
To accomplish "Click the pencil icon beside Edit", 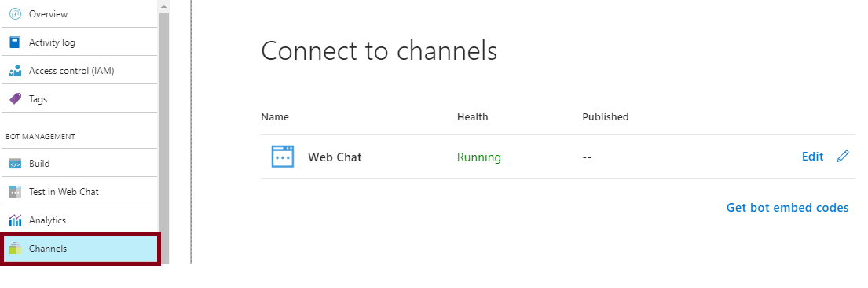I will pos(843,157).
